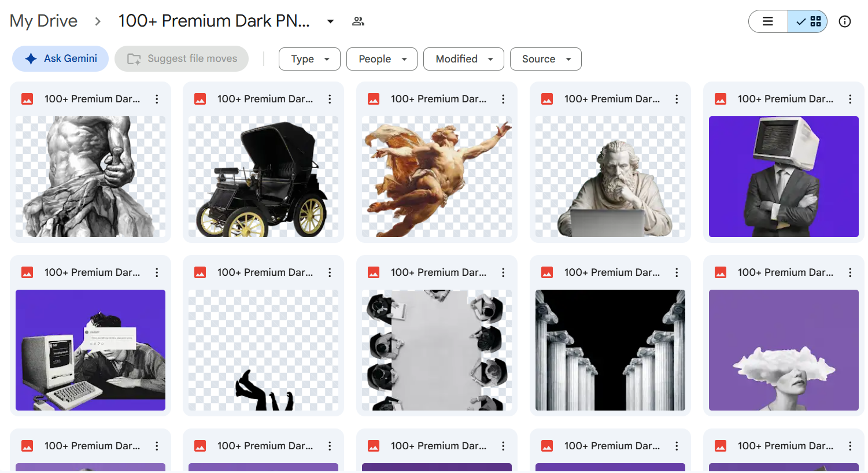868x473 pixels.
Task: Open the folder name dropdown arrow
Action: point(330,21)
